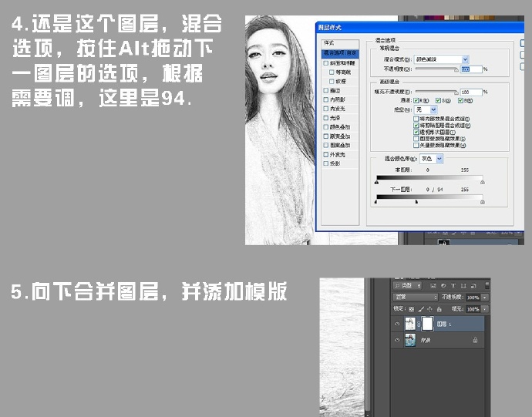Viewport: 532px width, 417px height.
Task: Click the lock all padlock icon
Action: [x=439, y=309]
